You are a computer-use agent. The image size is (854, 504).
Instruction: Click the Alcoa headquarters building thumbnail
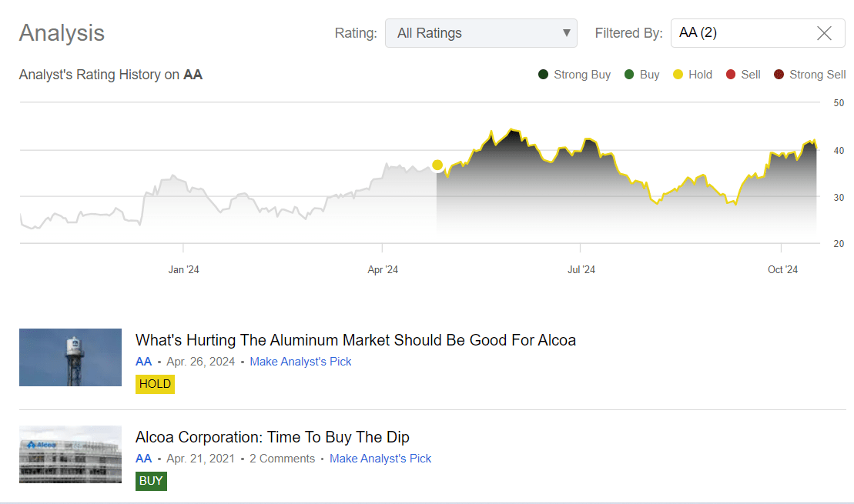70,454
